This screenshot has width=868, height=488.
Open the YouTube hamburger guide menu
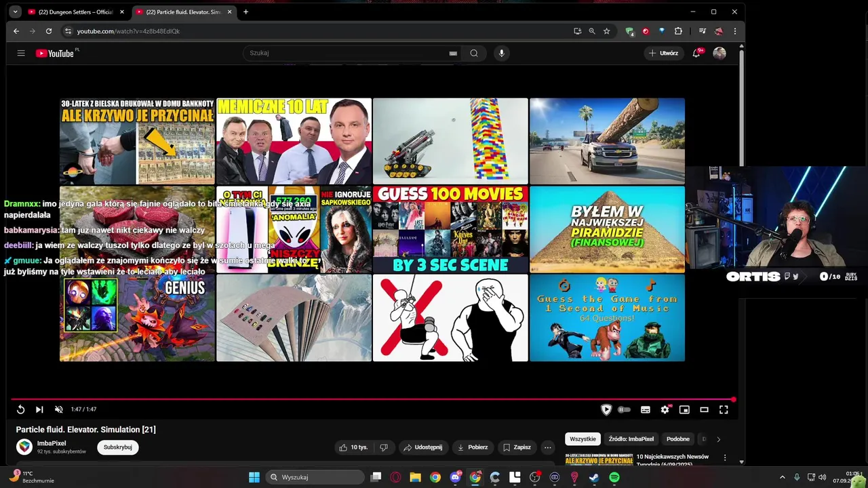(21, 53)
